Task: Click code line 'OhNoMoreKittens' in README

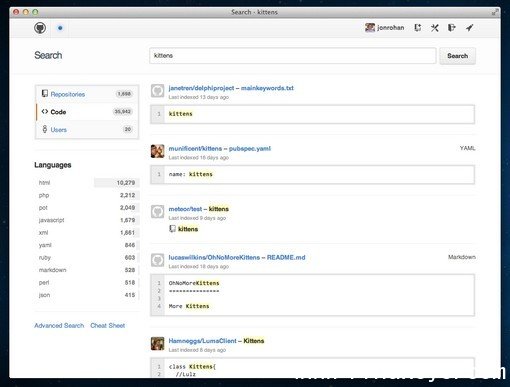Action: coord(194,283)
